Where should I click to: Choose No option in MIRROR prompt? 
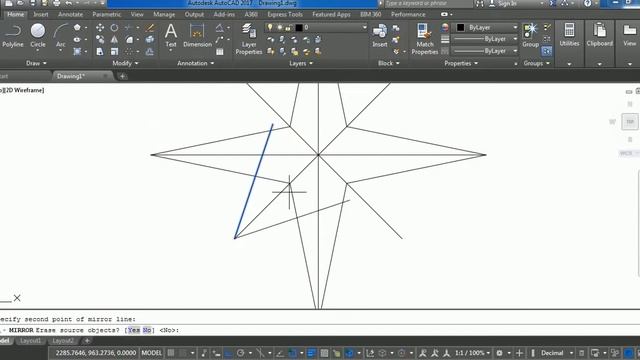(147, 330)
